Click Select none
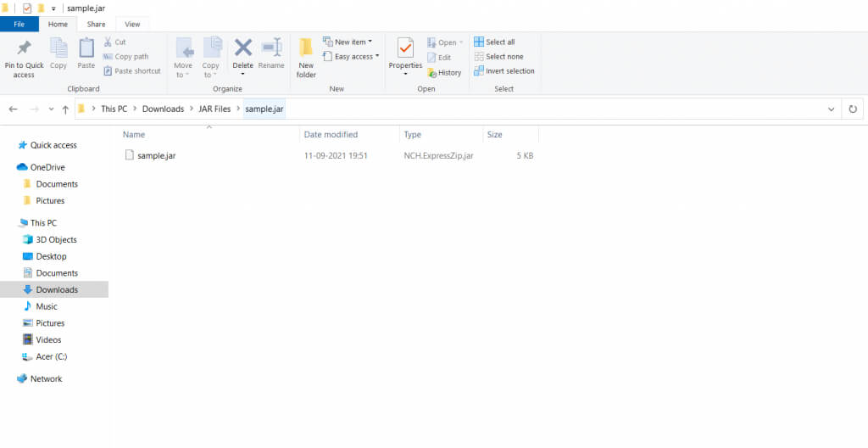868x448 pixels. pyautogui.click(x=498, y=57)
